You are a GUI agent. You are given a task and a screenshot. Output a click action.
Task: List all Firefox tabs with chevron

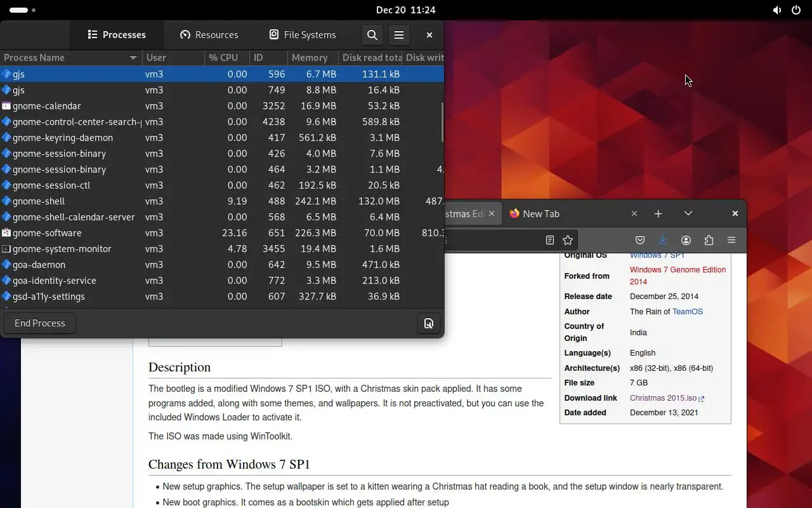tap(688, 213)
